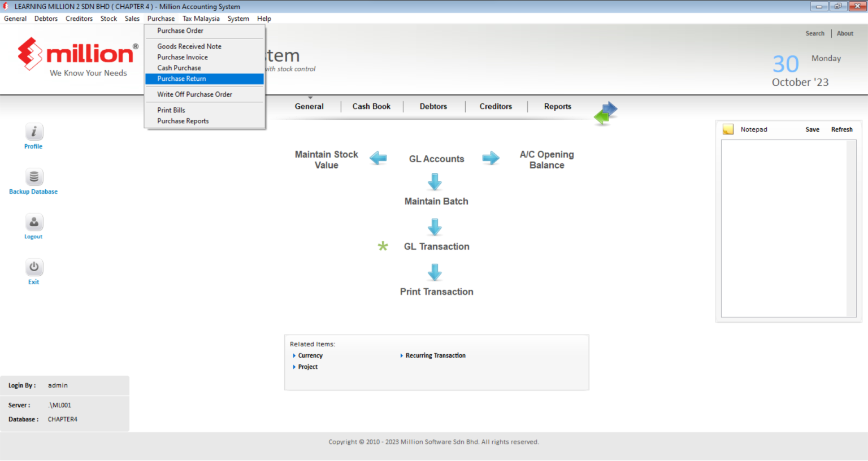This screenshot has height=461, width=868.
Task: Click the Backup Database icon
Action: tap(34, 177)
